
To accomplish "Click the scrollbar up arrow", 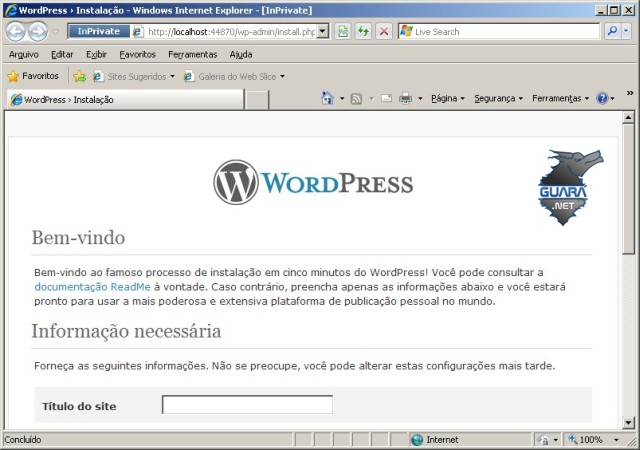I will click(629, 118).
